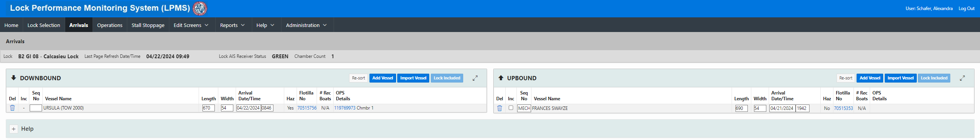Image resolution: width=980 pixels, height=140 pixels.
Task: Click the vessel name FRANCES SWAYZE
Action: tap(550, 108)
